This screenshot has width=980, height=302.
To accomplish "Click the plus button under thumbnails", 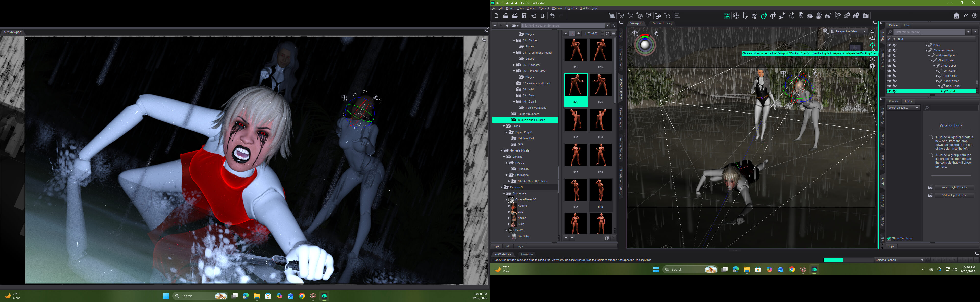I will [x=566, y=238].
